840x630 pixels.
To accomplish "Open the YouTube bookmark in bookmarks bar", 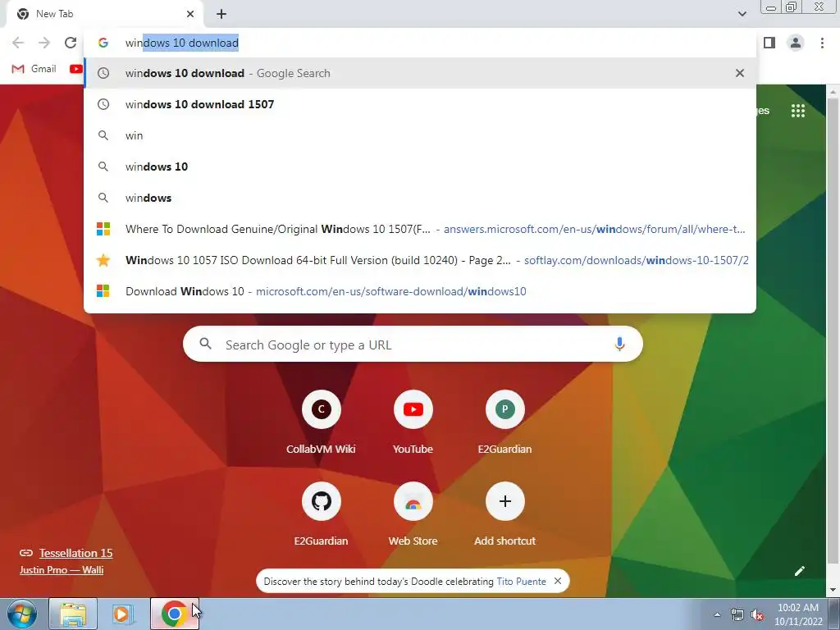I will point(76,69).
